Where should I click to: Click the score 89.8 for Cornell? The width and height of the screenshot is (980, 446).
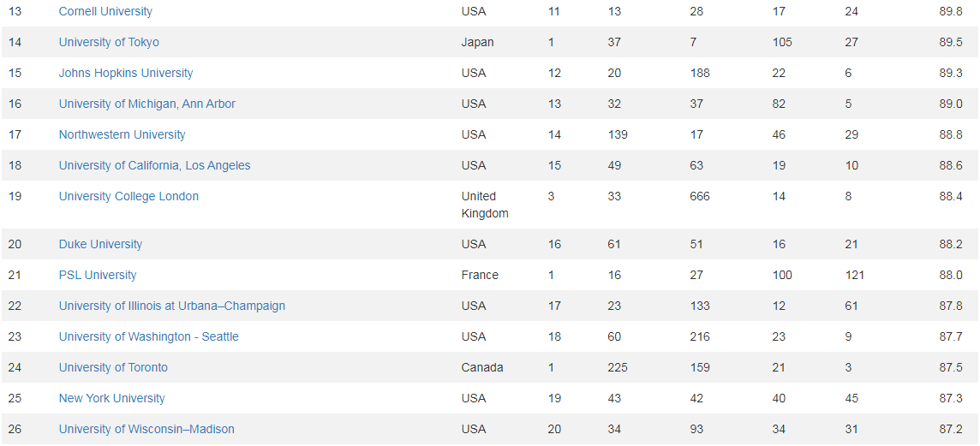[950, 11]
